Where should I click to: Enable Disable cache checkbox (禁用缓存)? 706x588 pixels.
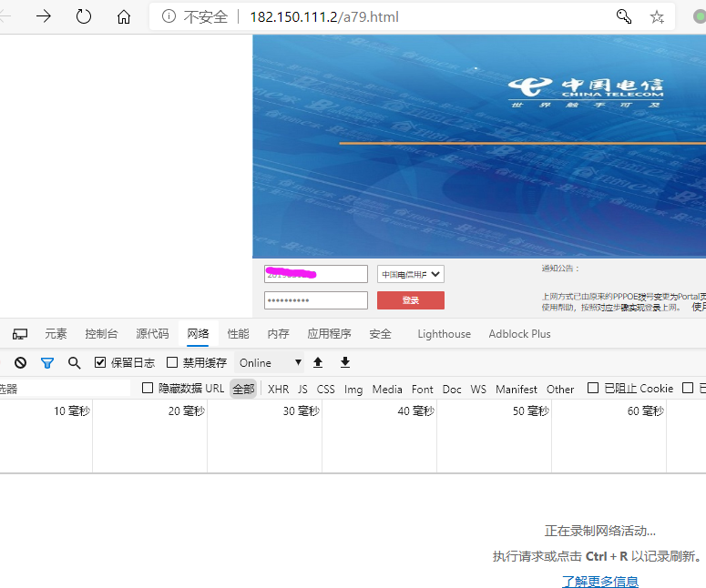point(172,362)
